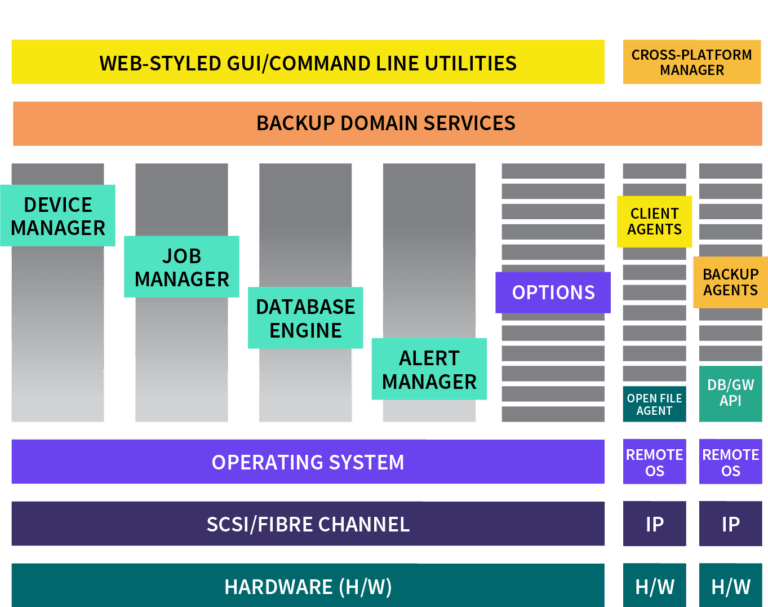Click the Remote OS box under DB/GW API
The width and height of the screenshot is (768, 607).
[730, 462]
